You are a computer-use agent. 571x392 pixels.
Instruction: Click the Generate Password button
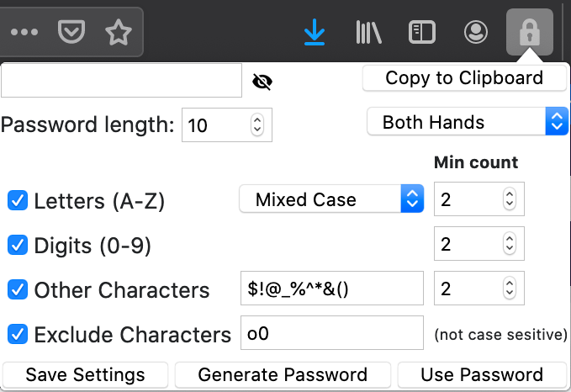pyautogui.click(x=283, y=374)
